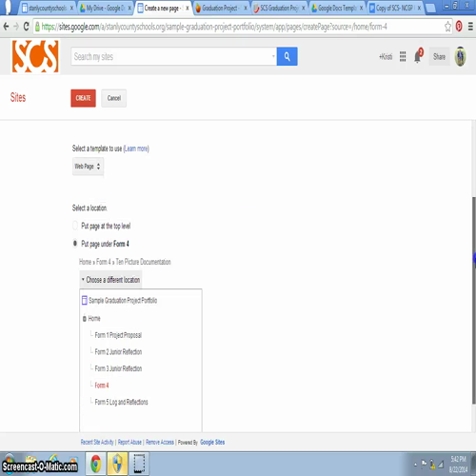Collapse the Home tree node
476x476 pixels.
(x=85, y=319)
